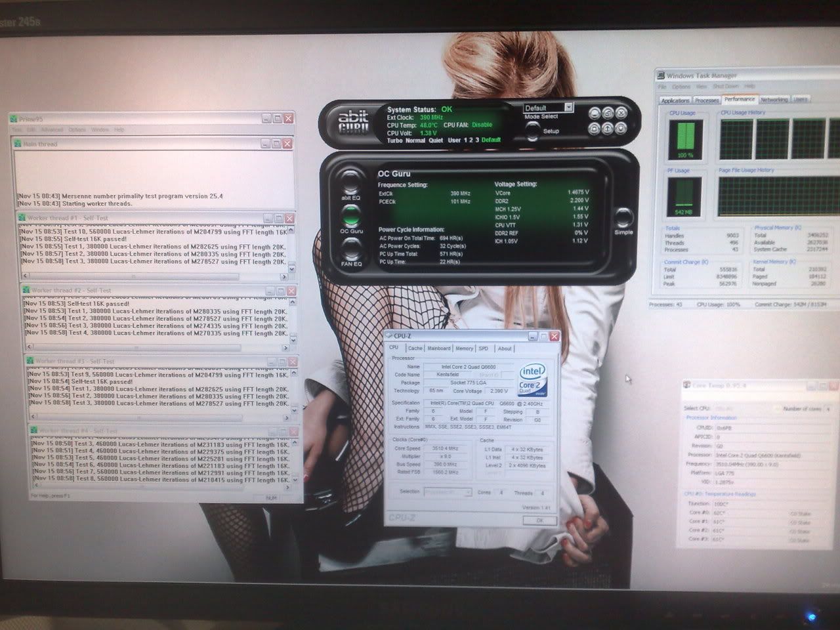
Task: Switch to Processes tab in Task Manager
Action: 707,100
